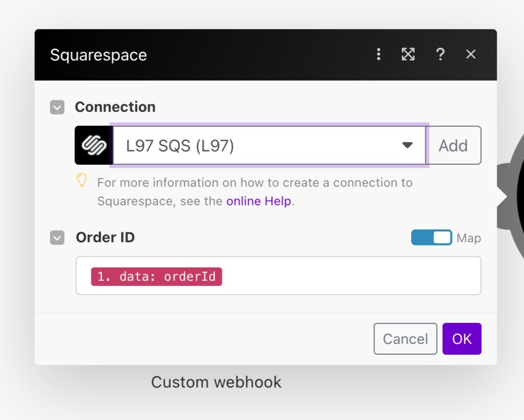
Task: Click the Connection section heading
Action: tap(115, 107)
